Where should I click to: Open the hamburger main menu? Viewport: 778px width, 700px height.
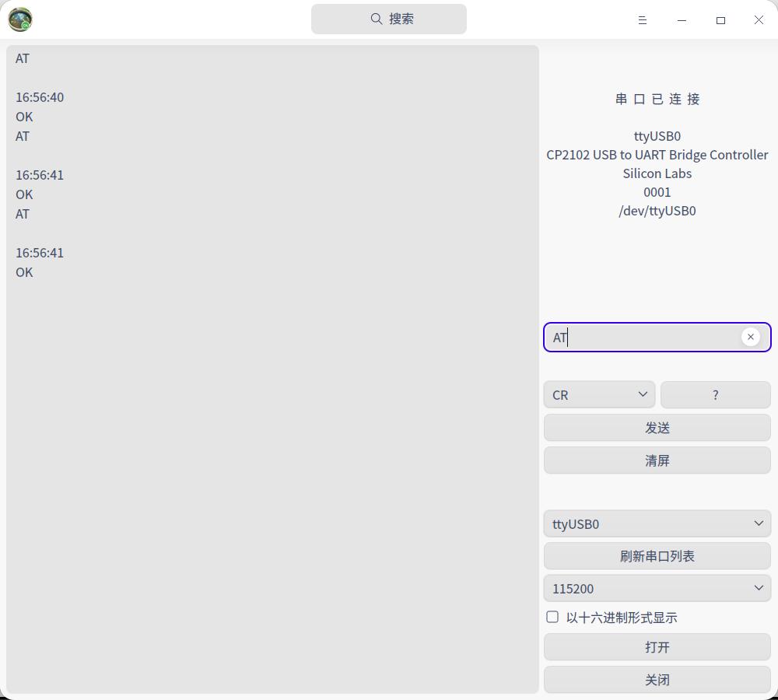tap(642, 20)
